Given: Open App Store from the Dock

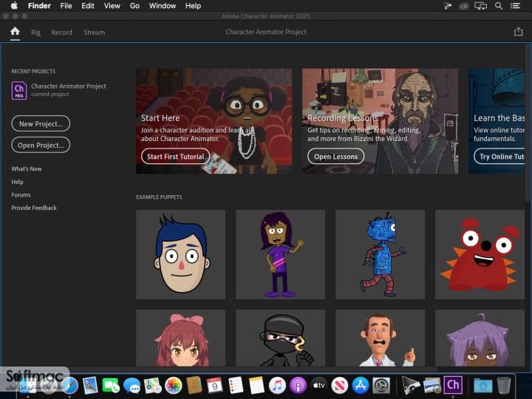Looking at the screenshot, I should pyautogui.click(x=361, y=386).
